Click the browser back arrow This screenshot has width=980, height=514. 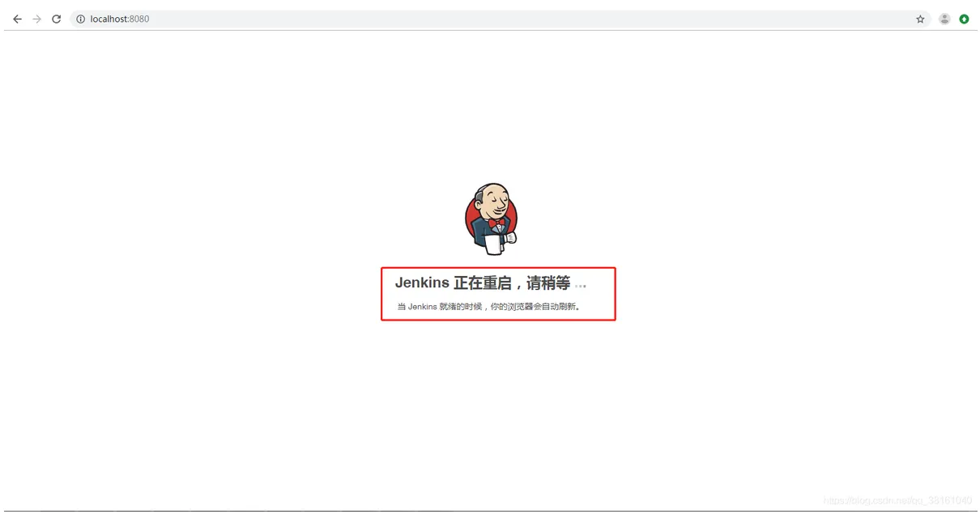[17, 19]
